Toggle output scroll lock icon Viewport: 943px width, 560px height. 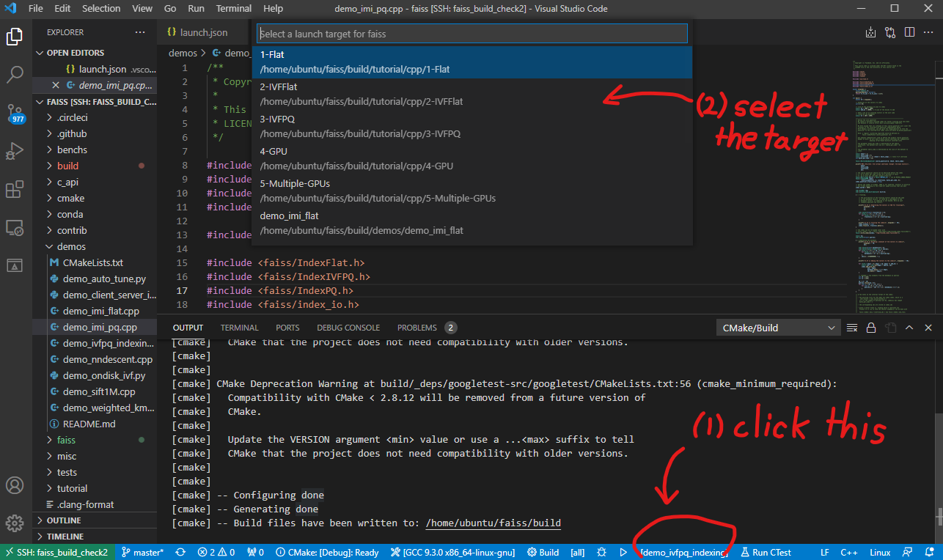[871, 328]
